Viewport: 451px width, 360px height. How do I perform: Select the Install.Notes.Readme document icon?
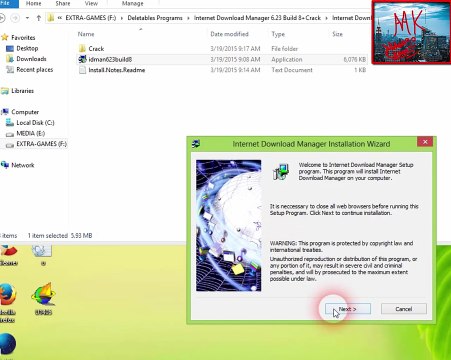coord(82,70)
